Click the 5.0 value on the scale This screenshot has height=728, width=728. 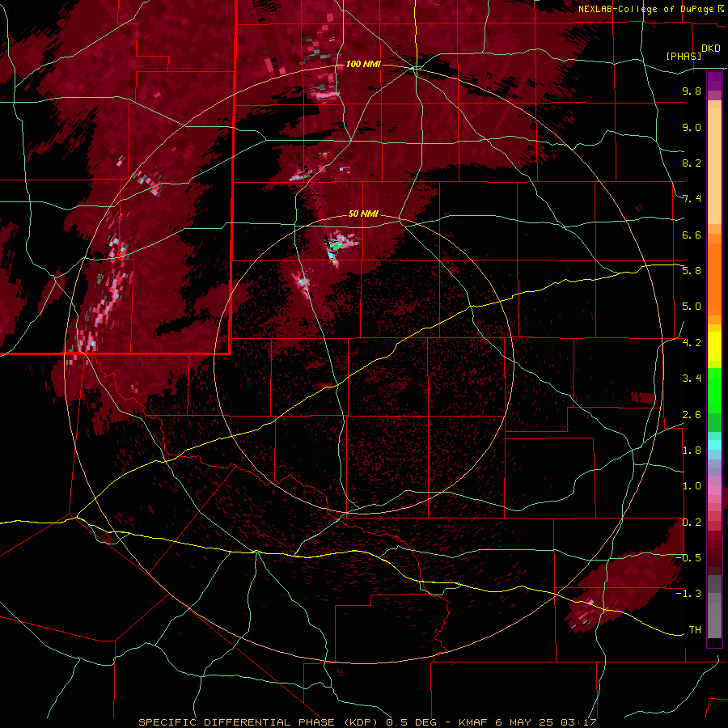click(692, 307)
